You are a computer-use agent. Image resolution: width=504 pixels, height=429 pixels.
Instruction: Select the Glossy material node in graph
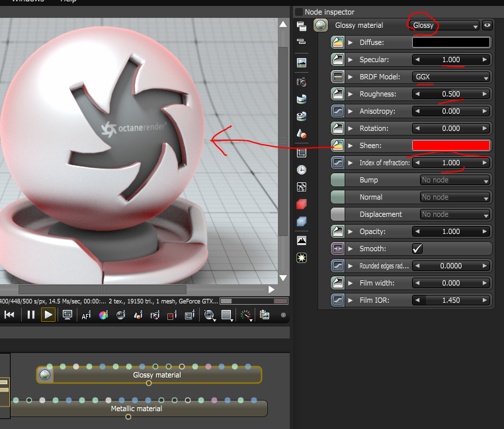point(149,375)
